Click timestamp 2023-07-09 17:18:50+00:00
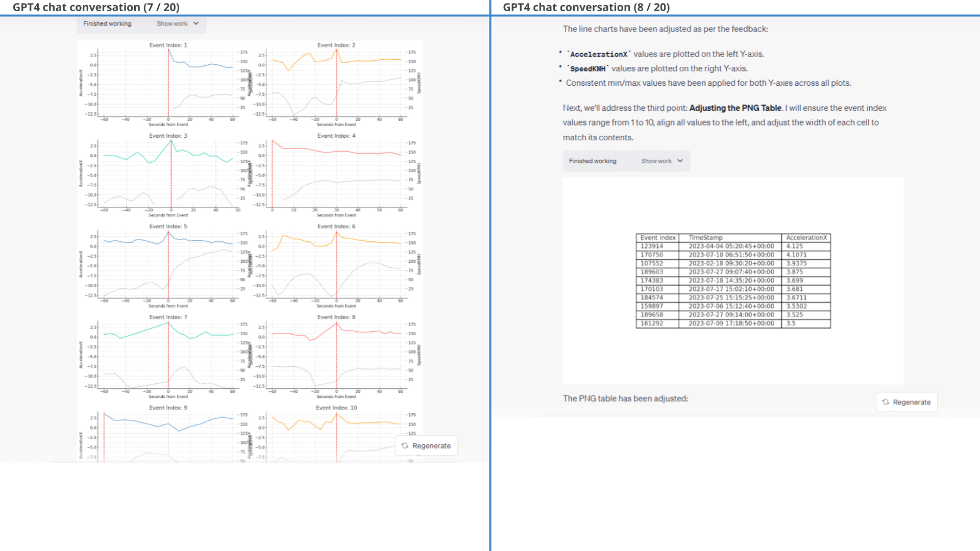This screenshot has height=551, width=980. click(x=730, y=323)
